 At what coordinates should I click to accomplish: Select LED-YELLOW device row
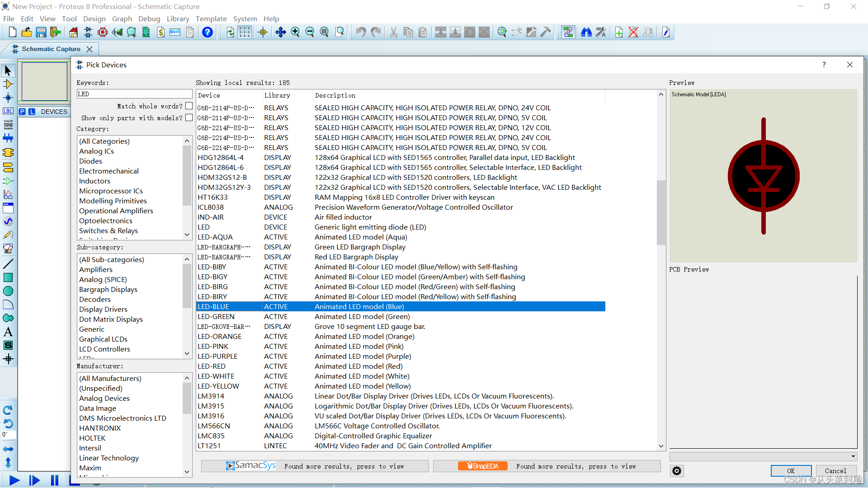tap(401, 386)
